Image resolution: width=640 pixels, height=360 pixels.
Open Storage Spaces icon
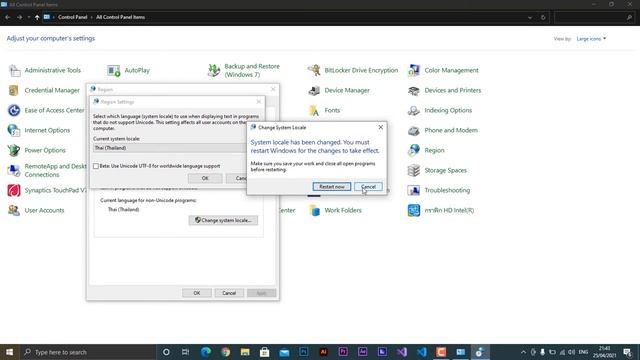413,170
